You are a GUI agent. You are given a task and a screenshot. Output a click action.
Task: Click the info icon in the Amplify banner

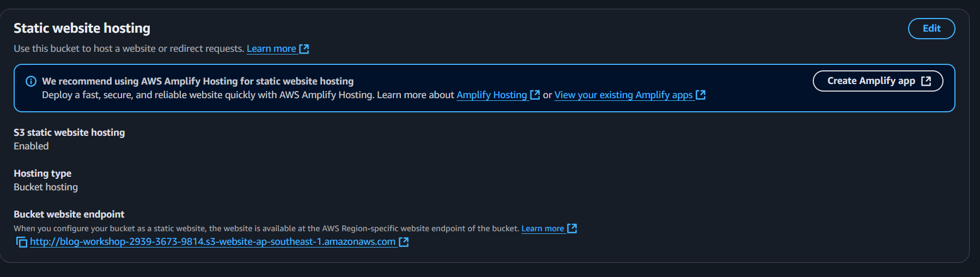[31, 81]
